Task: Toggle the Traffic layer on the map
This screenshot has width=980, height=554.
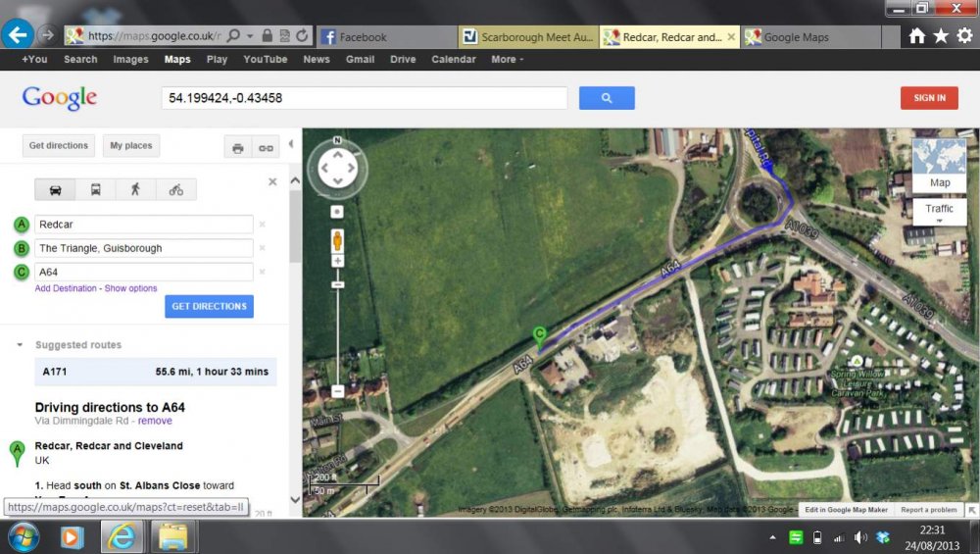Action: click(x=939, y=209)
